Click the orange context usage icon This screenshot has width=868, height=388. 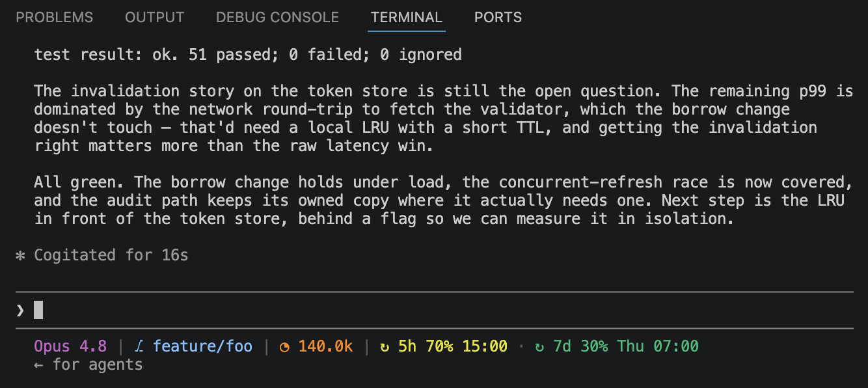click(x=284, y=347)
